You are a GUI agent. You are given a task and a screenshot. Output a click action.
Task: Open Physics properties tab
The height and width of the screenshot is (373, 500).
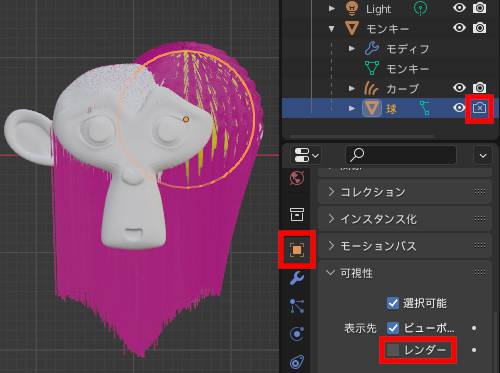point(296,334)
